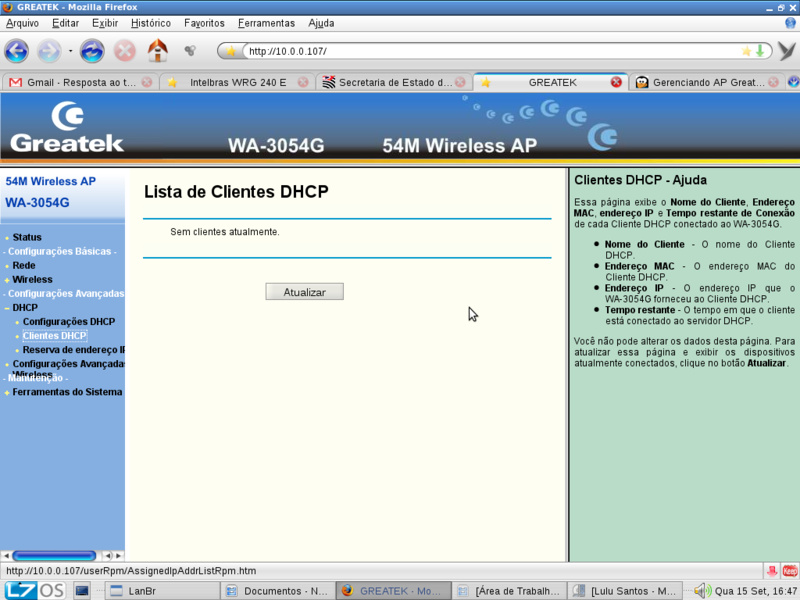Open the Histórico menu
The width and height of the screenshot is (800, 600).
click(151, 23)
